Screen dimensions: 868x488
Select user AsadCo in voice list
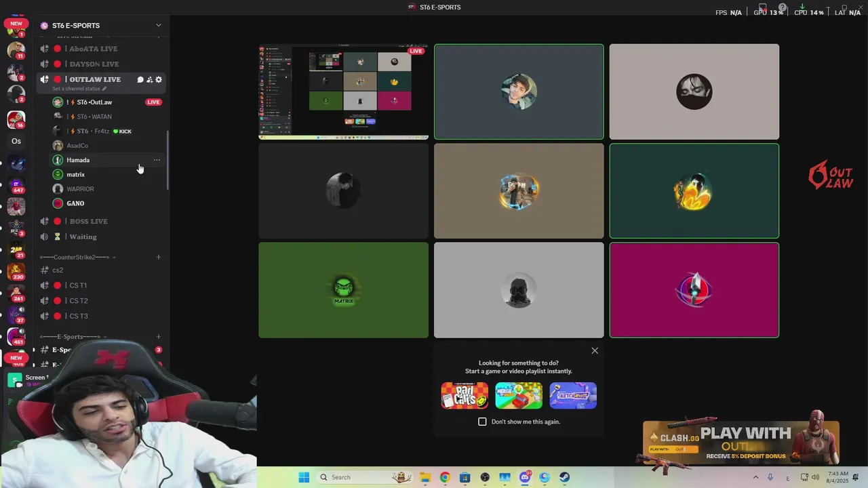point(108,146)
